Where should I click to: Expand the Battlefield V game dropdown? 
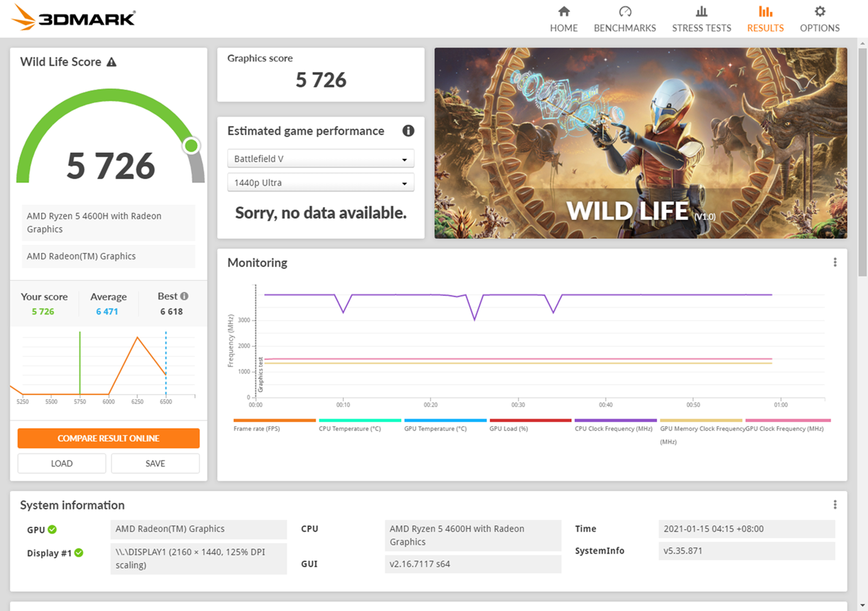320,159
